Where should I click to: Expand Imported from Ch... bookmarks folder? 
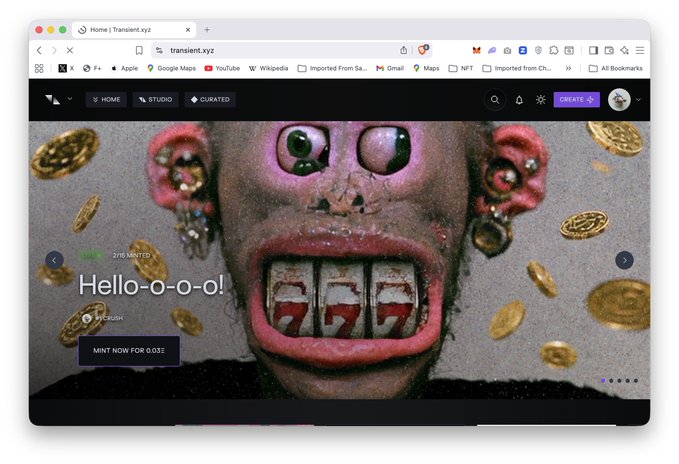(x=517, y=68)
